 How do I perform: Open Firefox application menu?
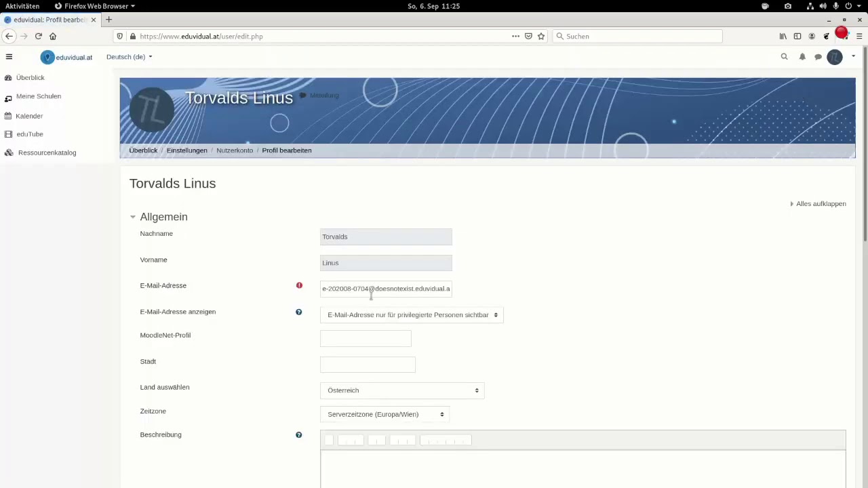click(859, 36)
